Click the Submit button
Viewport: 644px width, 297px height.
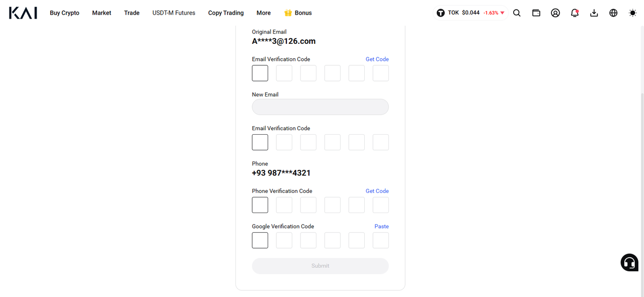point(320,266)
